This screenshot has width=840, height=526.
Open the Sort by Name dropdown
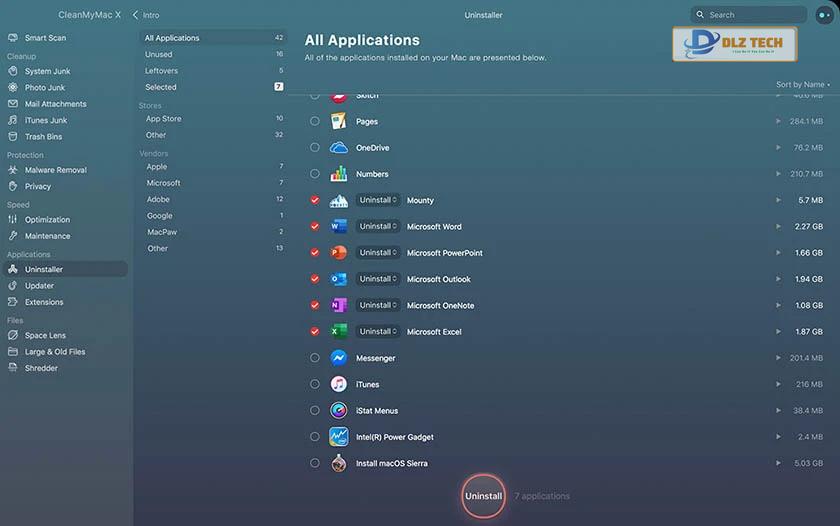pyautogui.click(x=802, y=85)
